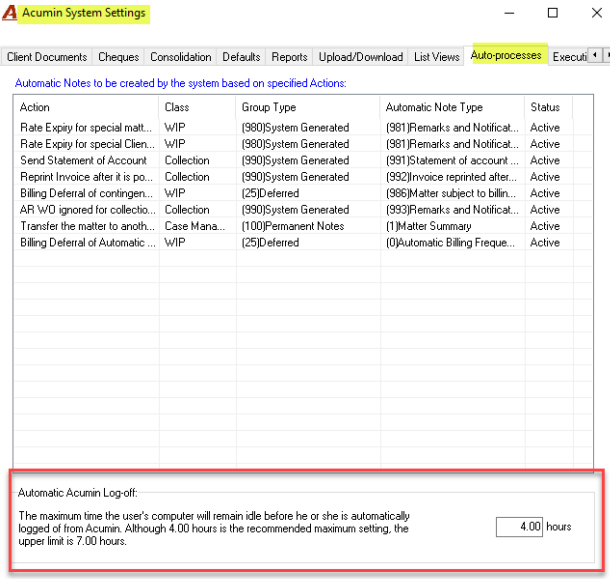
Task: Click '(991)Statement of account ...' note type cell
Action: point(452,160)
